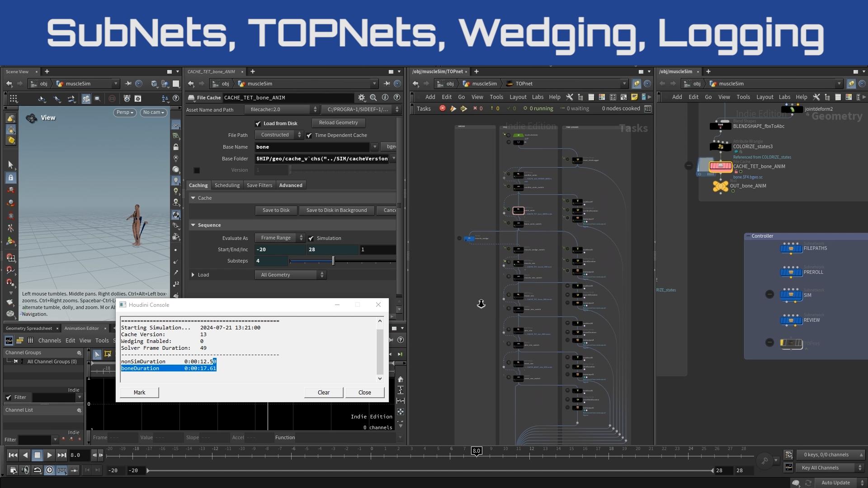Switch to the Advanced tab

coord(291,185)
